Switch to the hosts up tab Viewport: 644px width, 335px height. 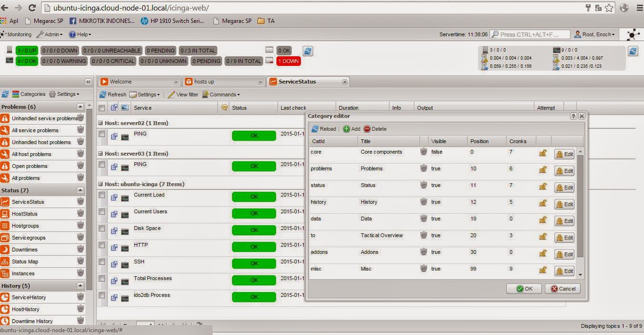(223, 82)
